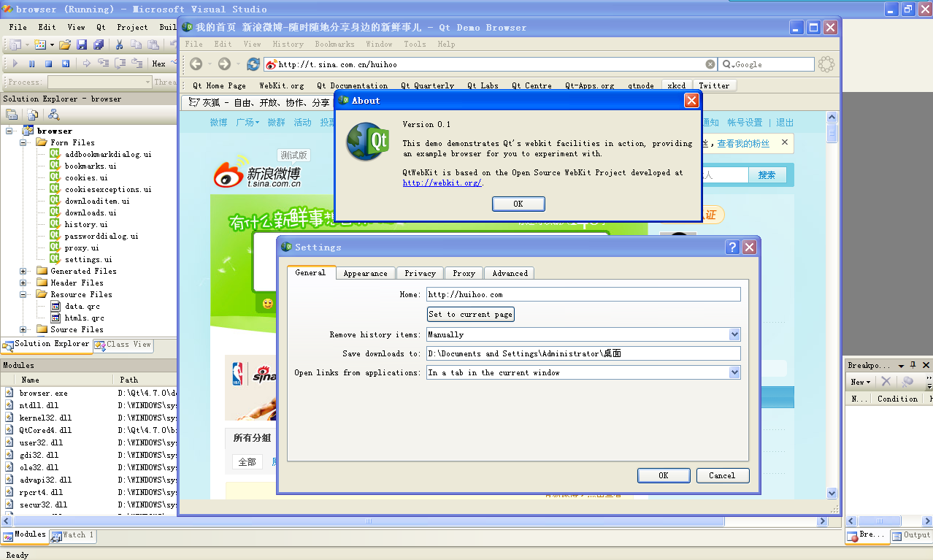Select the Proxy settings tab
The width and height of the screenshot is (933, 560).
464,273
